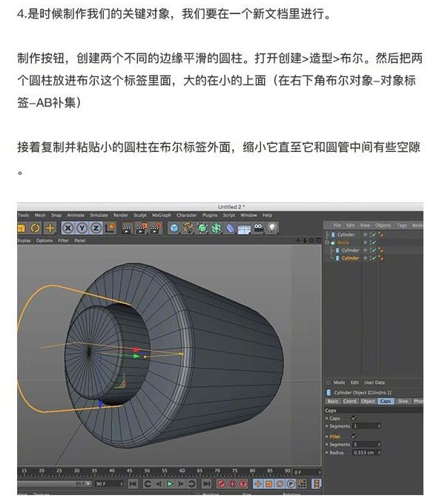Toggle the Z axis lock
442x504 pixels.
point(96,228)
